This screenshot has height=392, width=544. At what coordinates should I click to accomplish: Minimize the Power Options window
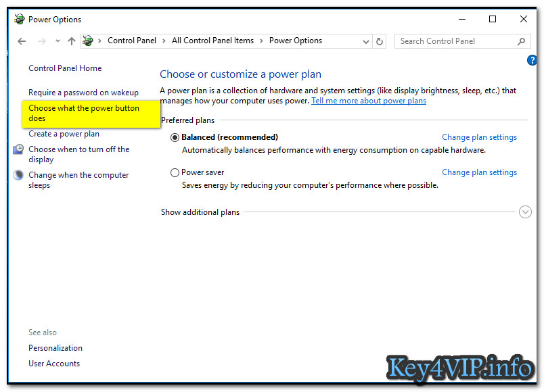pos(462,19)
